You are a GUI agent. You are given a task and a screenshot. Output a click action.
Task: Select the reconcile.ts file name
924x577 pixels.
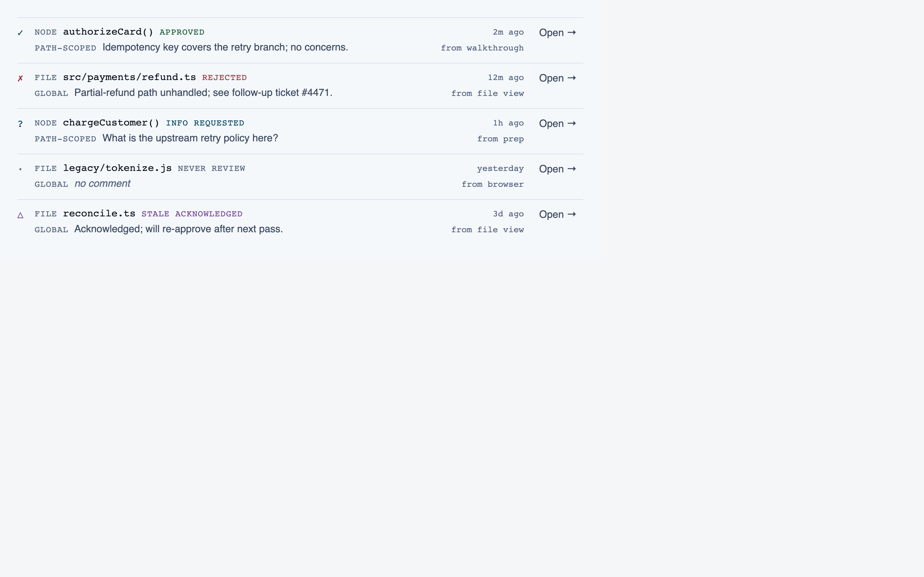click(x=99, y=213)
